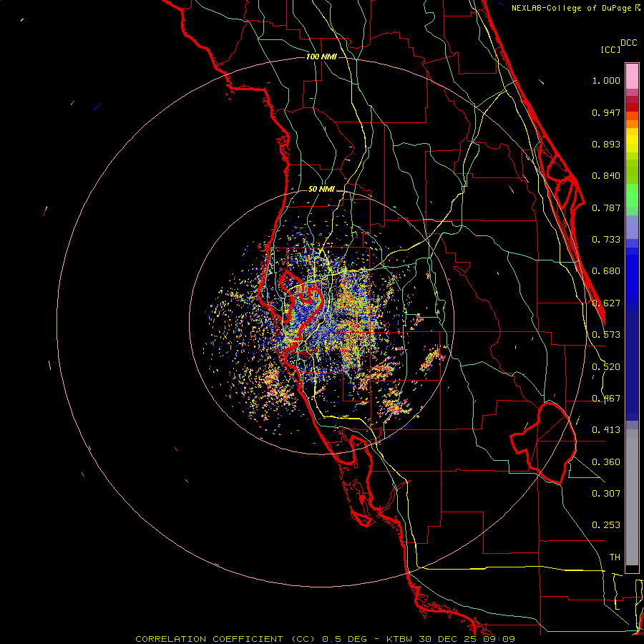Click the 0.253 color scale value
The width and height of the screenshot is (644, 644).
pos(606,525)
